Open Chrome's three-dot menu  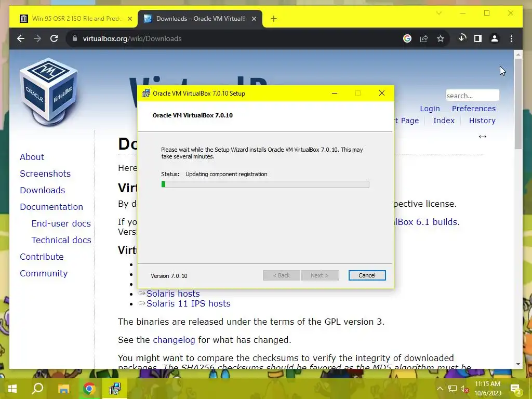(511, 38)
